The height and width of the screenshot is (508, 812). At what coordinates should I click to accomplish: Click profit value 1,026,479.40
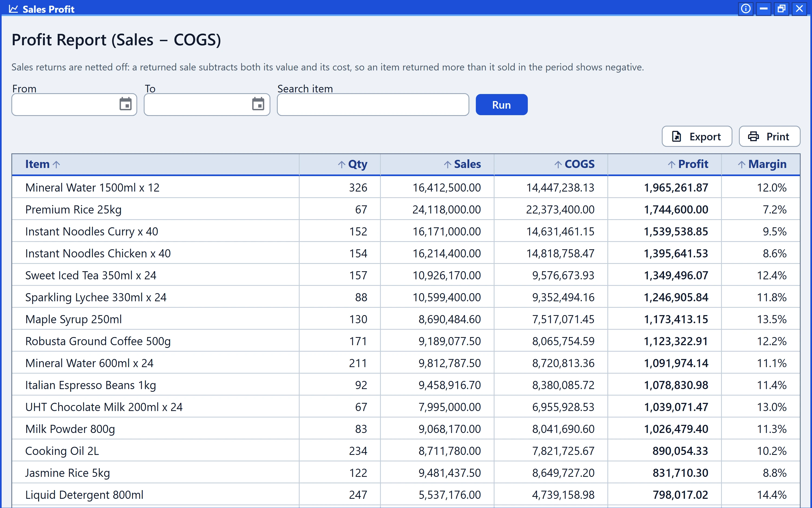click(676, 429)
